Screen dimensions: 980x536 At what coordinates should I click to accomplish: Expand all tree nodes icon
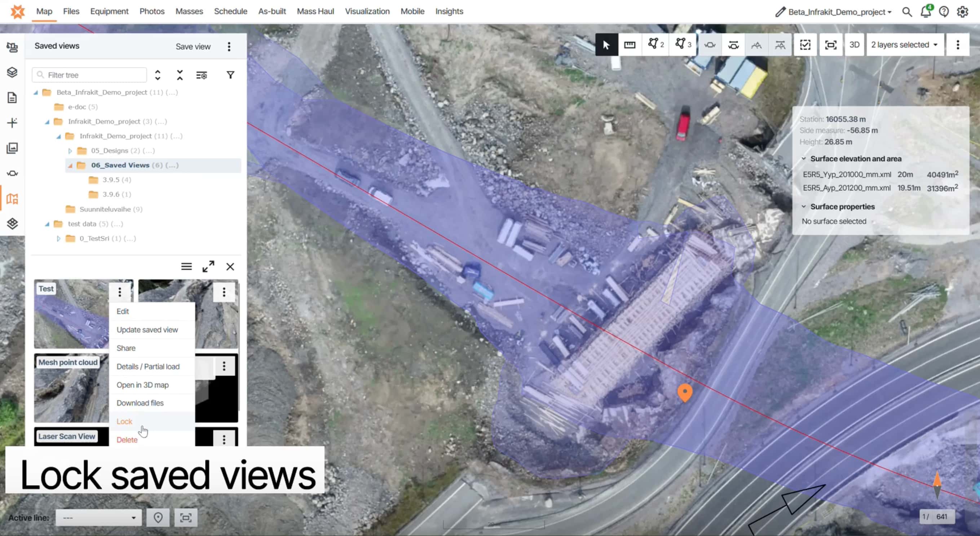click(x=158, y=75)
